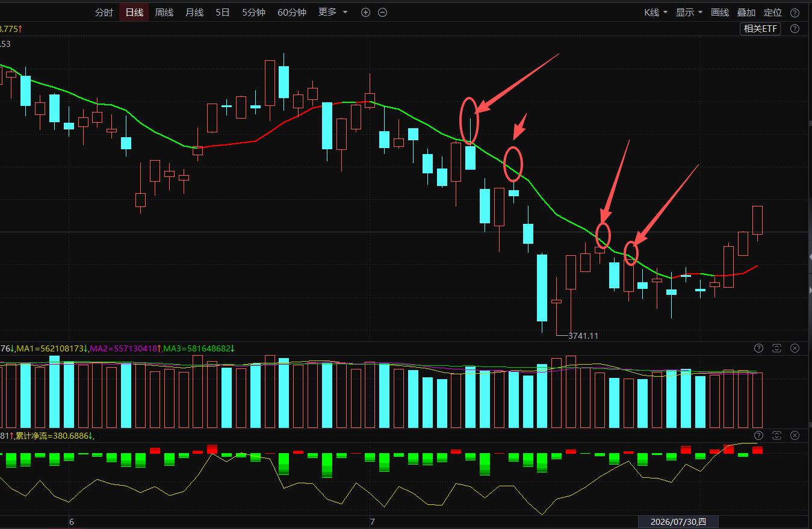The height and width of the screenshot is (529, 812).
Task: Click the 定位 locate button
Action: (x=773, y=13)
